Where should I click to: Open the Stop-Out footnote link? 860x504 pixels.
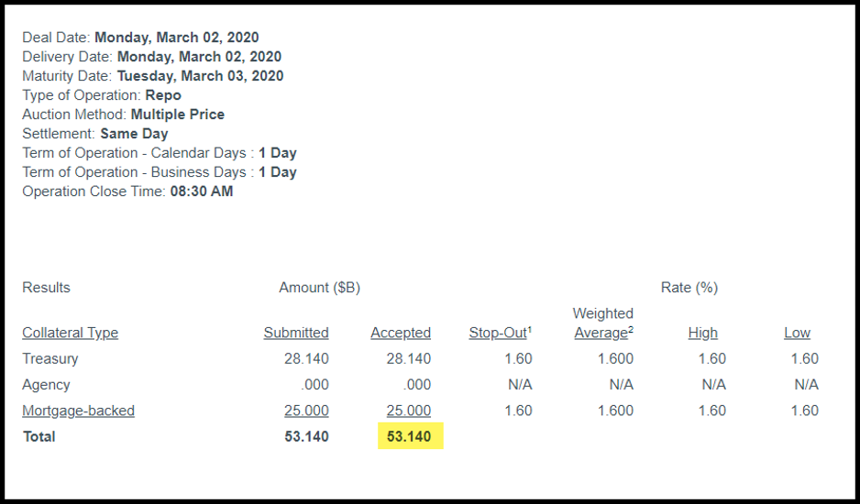(x=500, y=333)
